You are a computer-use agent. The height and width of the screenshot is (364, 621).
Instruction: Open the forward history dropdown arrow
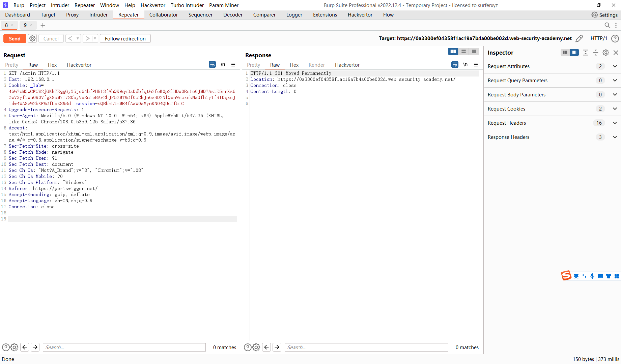[95, 38]
